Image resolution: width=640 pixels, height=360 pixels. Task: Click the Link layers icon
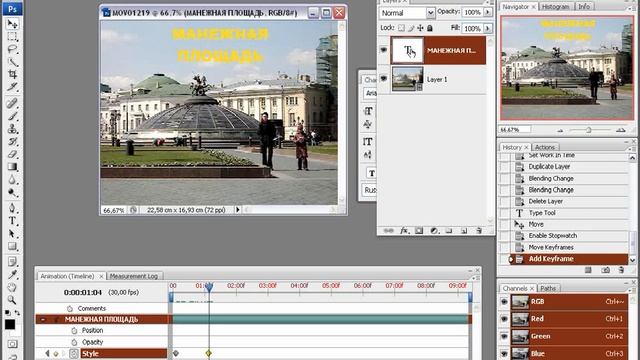tap(389, 231)
